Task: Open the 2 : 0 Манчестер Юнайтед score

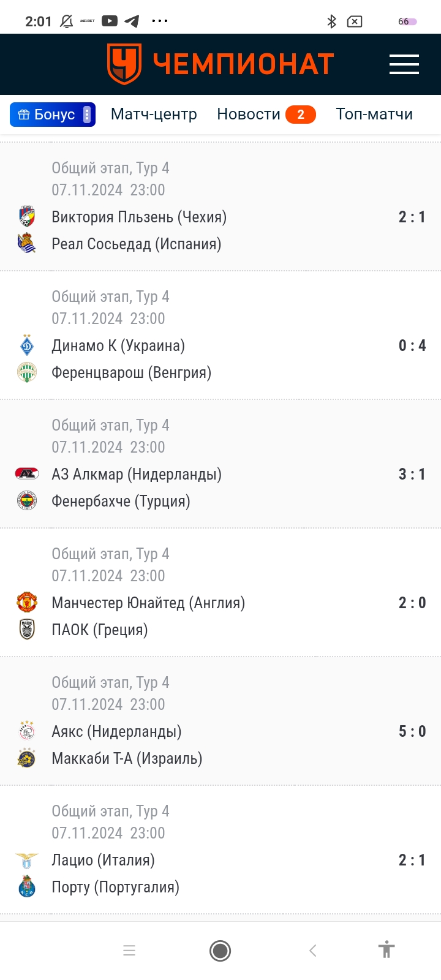Action: pyautogui.click(x=412, y=603)
